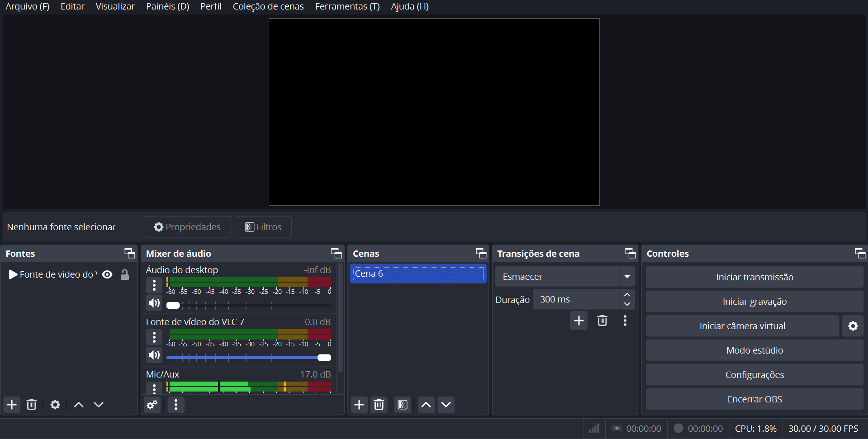
Task: Open Painéis (D) menu
Action: click(167, 6)
